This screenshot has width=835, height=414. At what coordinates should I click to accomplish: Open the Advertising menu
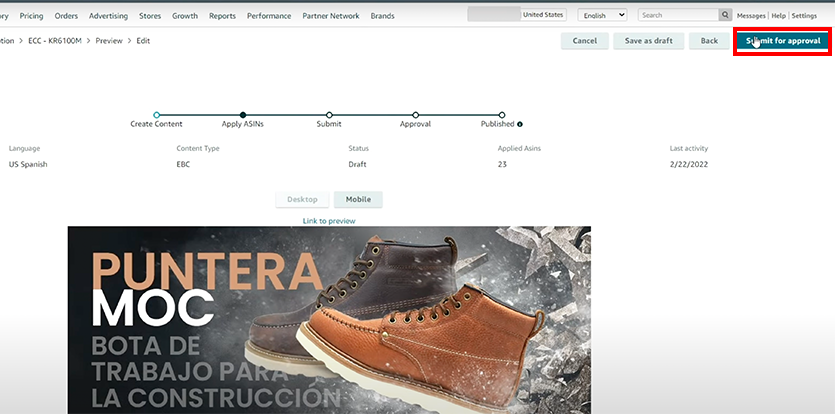pos(108,16)
